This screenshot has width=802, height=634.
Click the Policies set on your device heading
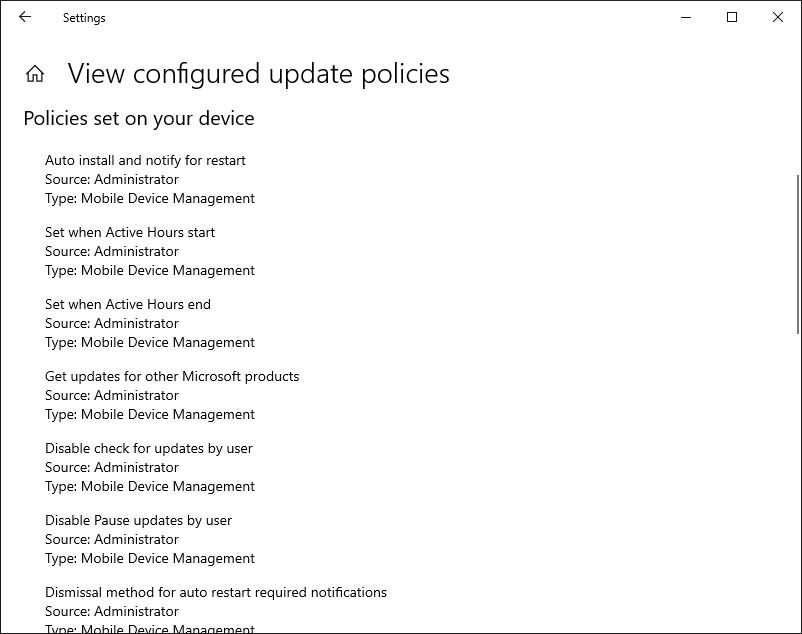point(139,118)
